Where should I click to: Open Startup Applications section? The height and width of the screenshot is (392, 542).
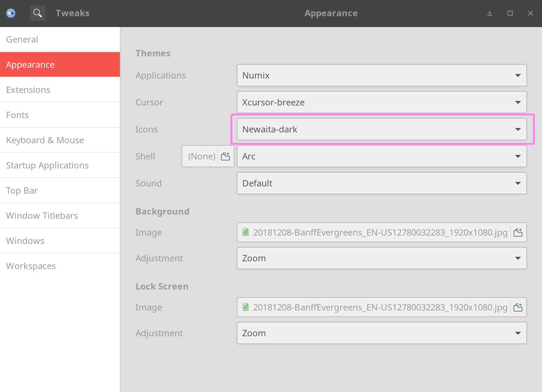click(60, 165)
